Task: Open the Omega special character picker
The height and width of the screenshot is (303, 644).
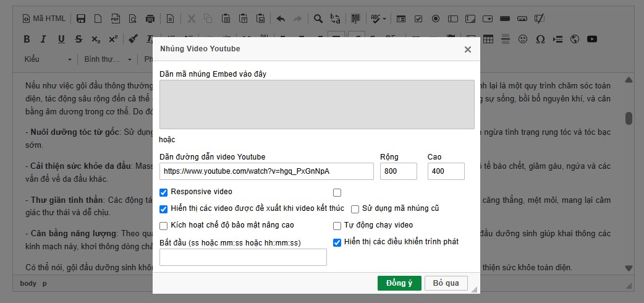Action: click(x=540, y=39)
